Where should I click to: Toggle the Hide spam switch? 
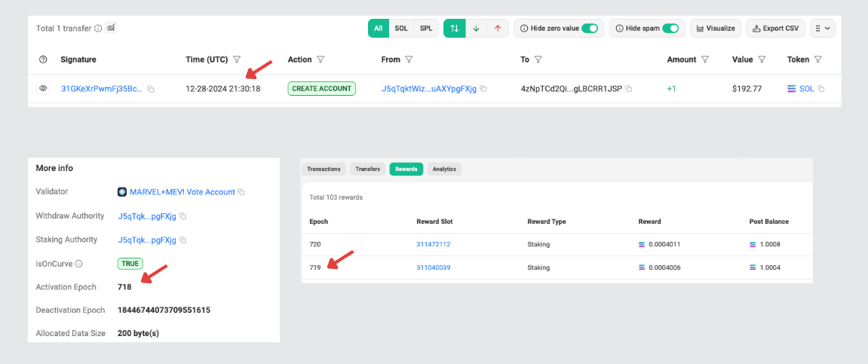point(670,28)
